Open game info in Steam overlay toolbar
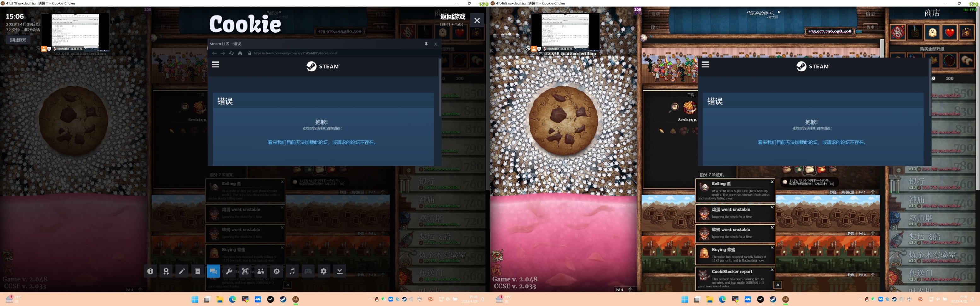980x306 pixels. pos(150,271)
